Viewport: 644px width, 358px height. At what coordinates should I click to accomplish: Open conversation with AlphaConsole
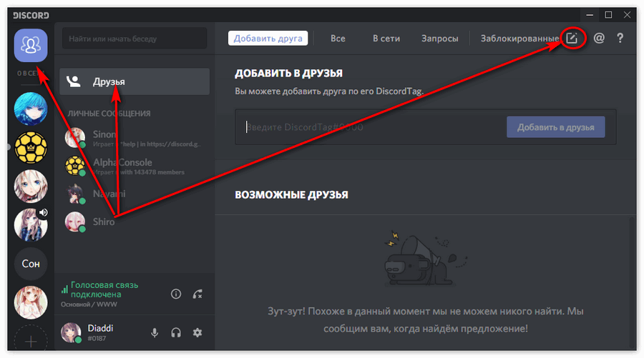pyautogui.click(x=135, y=166)
